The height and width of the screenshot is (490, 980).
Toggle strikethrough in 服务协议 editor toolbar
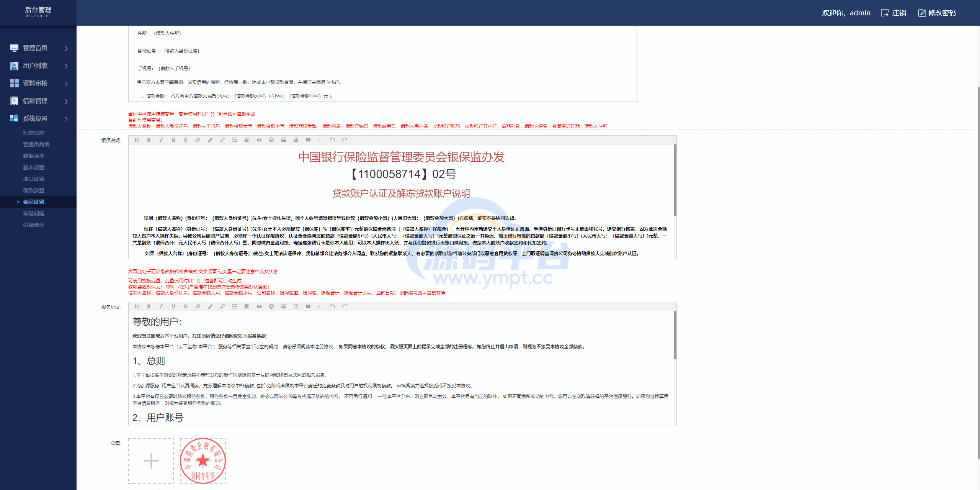point(186,306)
